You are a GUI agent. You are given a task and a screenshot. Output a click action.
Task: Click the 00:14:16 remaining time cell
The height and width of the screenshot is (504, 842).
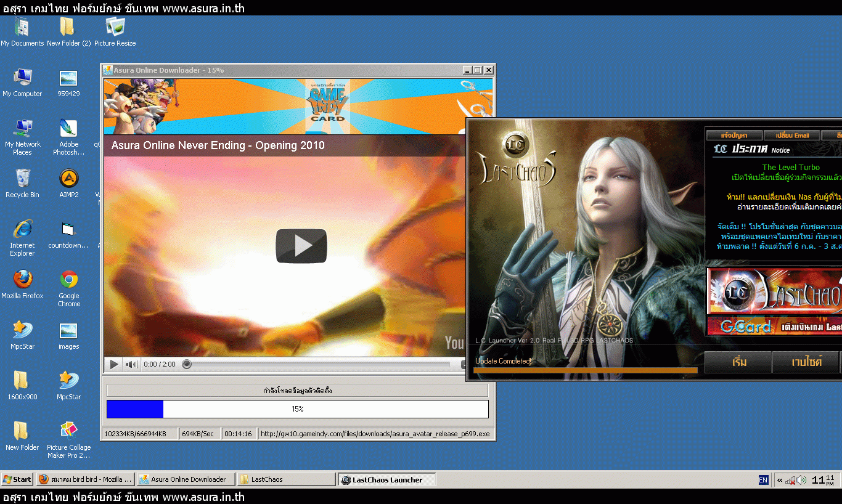coord(239,434)
